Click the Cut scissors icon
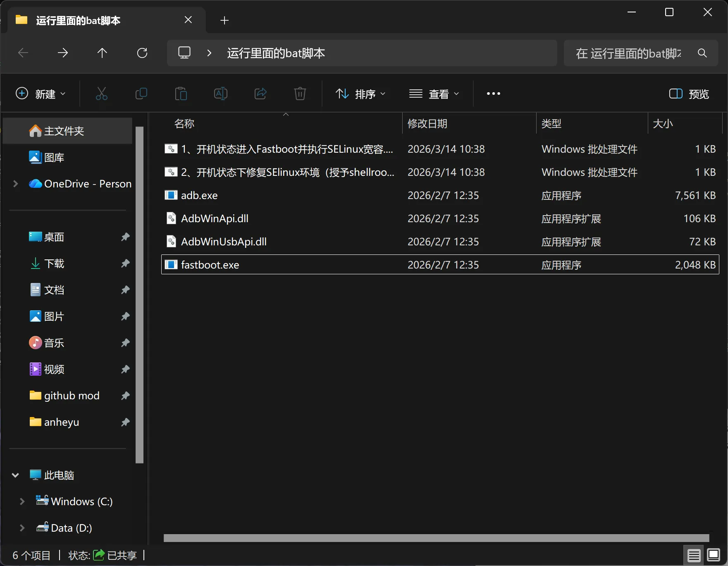Image resolution: width=728 pixels, height=566 pixels. (101, 94)
